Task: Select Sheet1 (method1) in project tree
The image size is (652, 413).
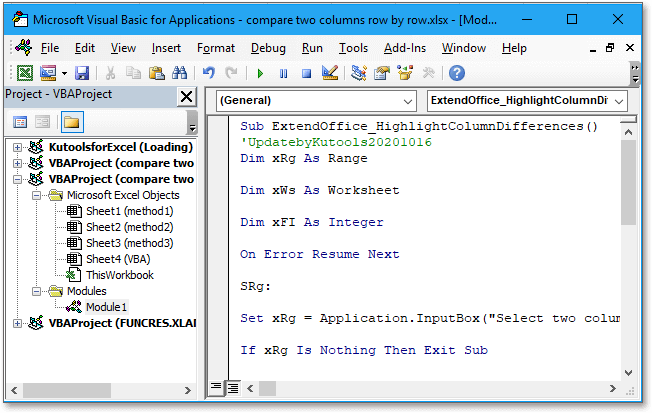Action: (x=129, y=211)
